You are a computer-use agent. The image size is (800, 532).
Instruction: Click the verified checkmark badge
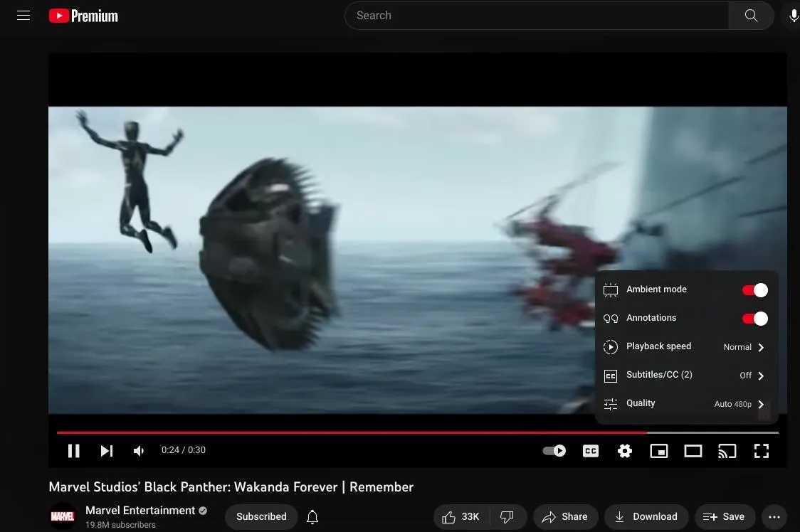point(203,511)
